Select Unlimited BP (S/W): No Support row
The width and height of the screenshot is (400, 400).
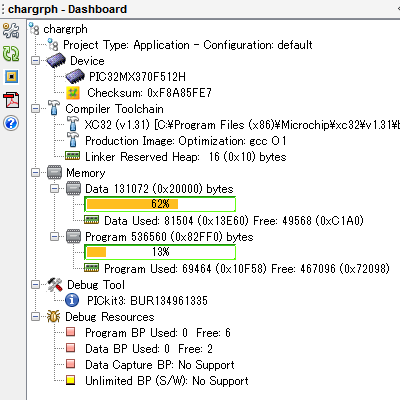[x=167, y=381]
